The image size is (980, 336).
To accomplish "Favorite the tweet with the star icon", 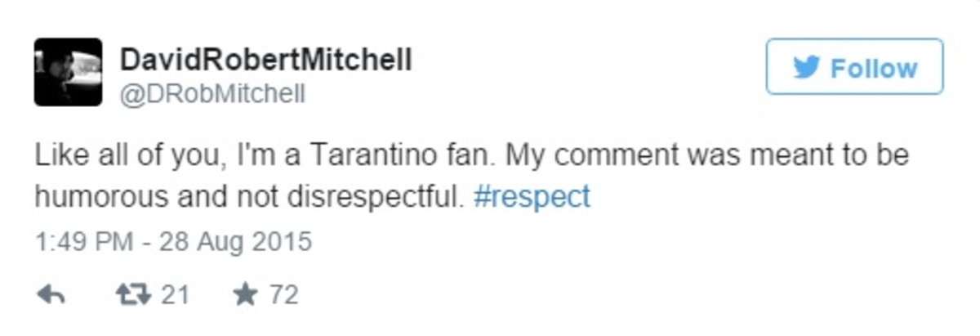I will point(244,294).
